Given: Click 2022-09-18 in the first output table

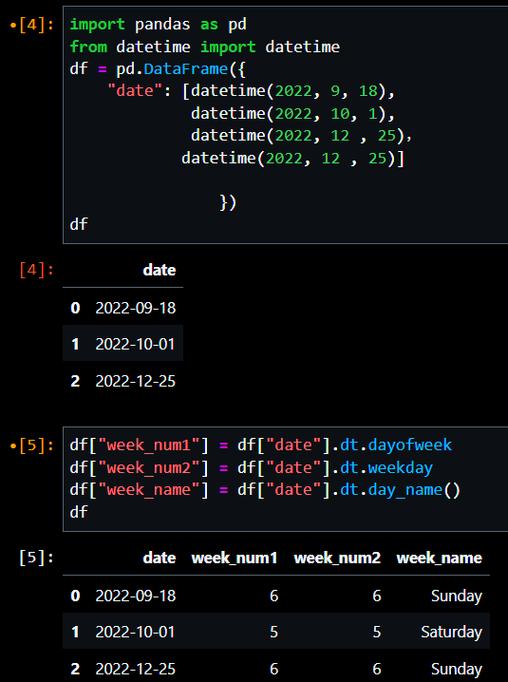Looking at the screenshot, I should pyautogui.click(x=136, y=308).
